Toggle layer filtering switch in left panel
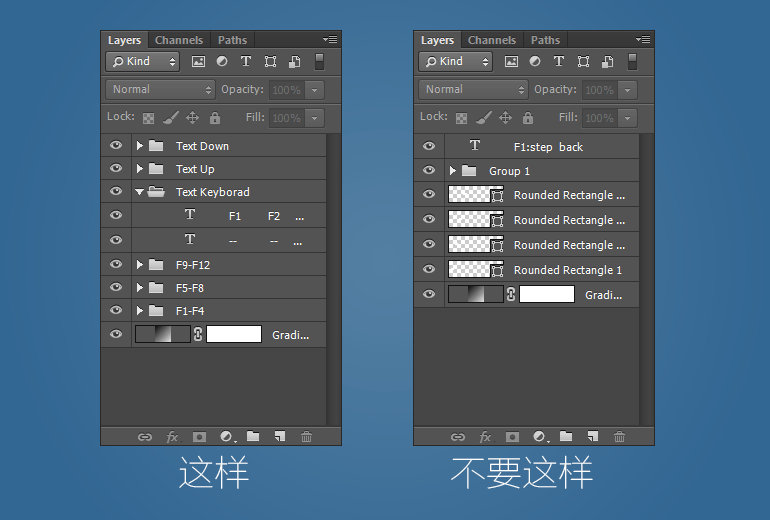 pyautogui.click(x=319, y=61)
